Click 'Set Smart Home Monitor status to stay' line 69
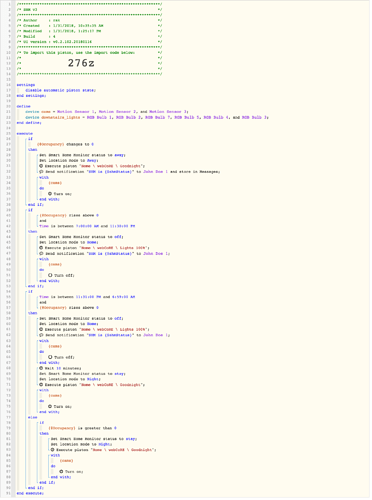 (x=82, y=374)
